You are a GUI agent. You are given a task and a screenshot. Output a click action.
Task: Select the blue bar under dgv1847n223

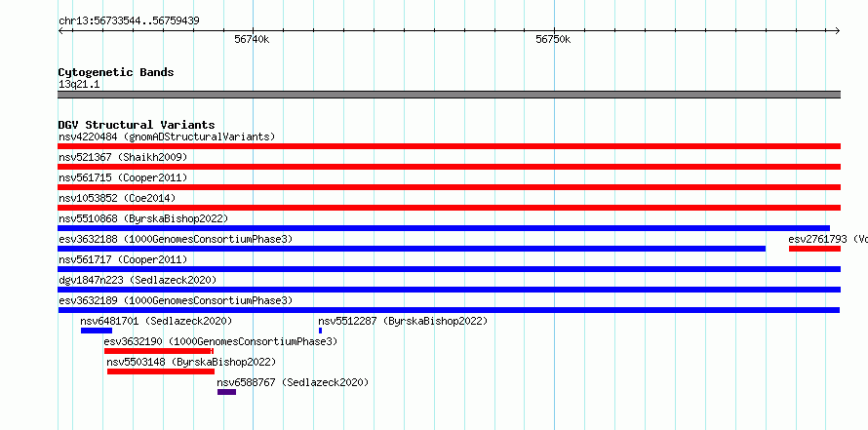449,290
